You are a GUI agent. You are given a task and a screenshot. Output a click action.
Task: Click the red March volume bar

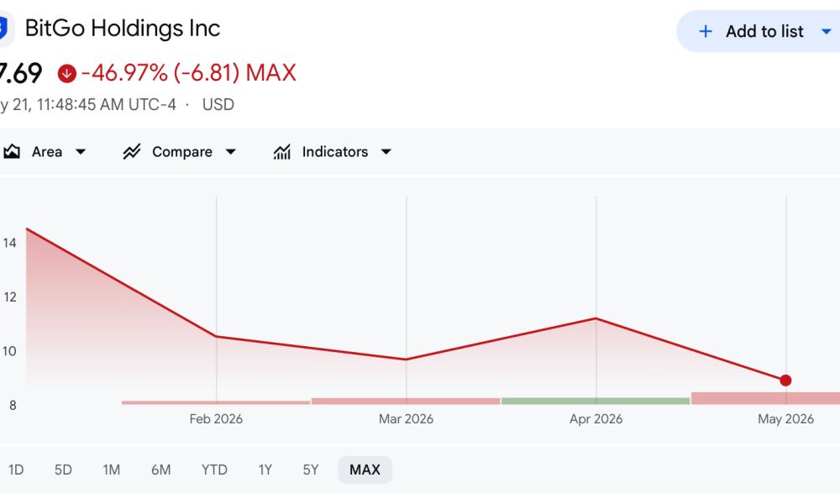pyautogui.click(x=406, y=402)
